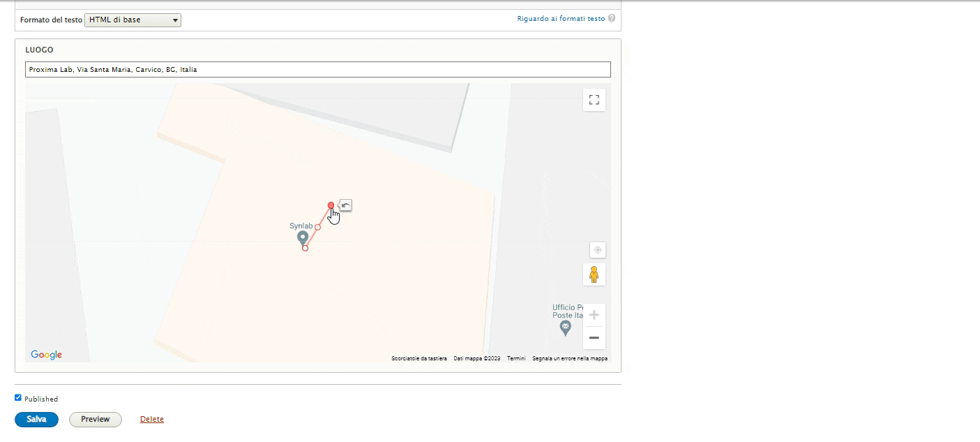The image size is (980, 442).
Task: Open the map Termini link
Action: tap(516, 359)
